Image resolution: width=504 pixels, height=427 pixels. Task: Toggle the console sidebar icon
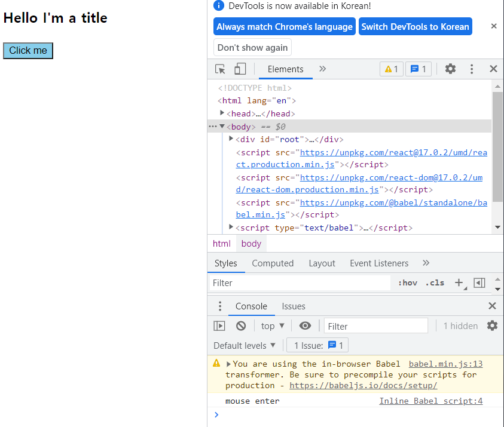click(219, 326)
